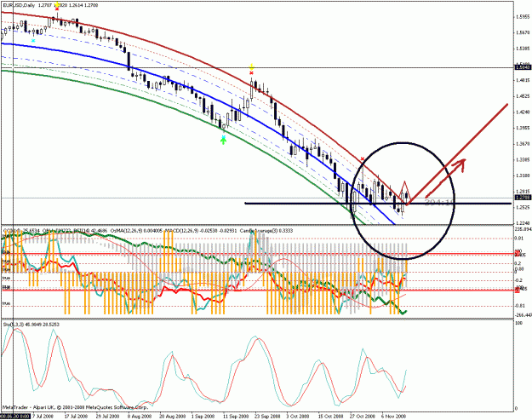Click the highlighted current price label 1.2708
The height and width of the screenshot is (420, 532).
click(x=523, y=198)
